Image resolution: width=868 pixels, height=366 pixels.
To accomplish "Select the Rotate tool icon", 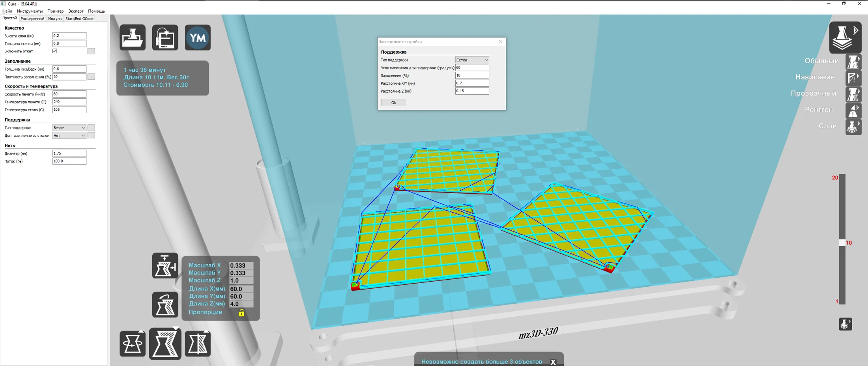I will coord(133,344).
